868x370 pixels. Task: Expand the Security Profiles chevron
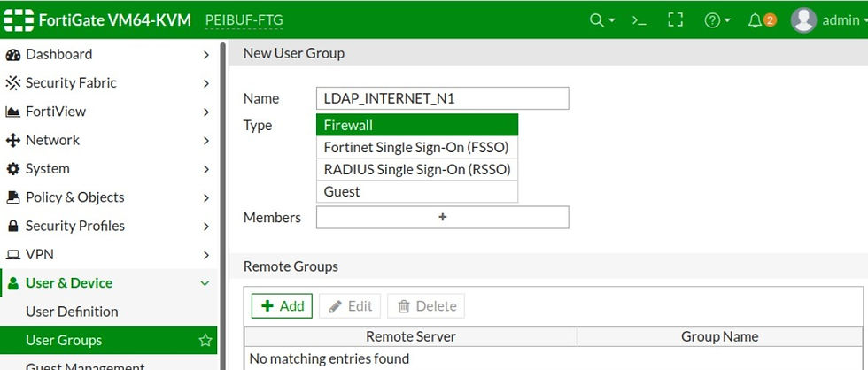(x=205, y=227)
